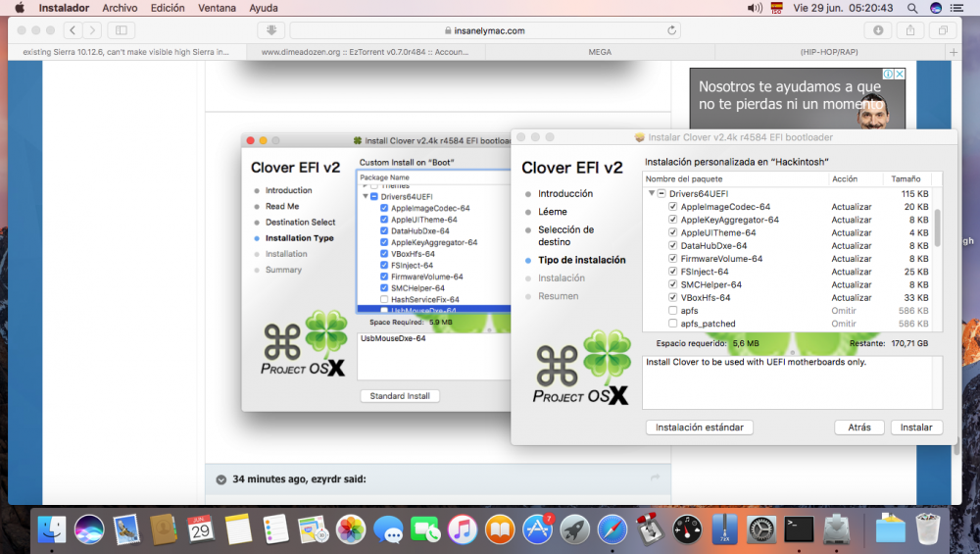Image resolution: width=980 pixels, height=554 pixels.
Task: Open Reminders from the dock
Action: tap(275, 529)
